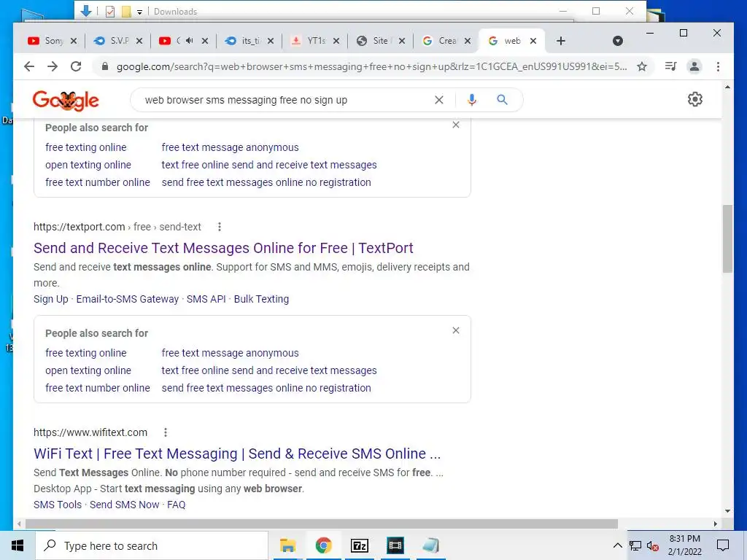Open SMS Tools sitelink

point(58,505)
